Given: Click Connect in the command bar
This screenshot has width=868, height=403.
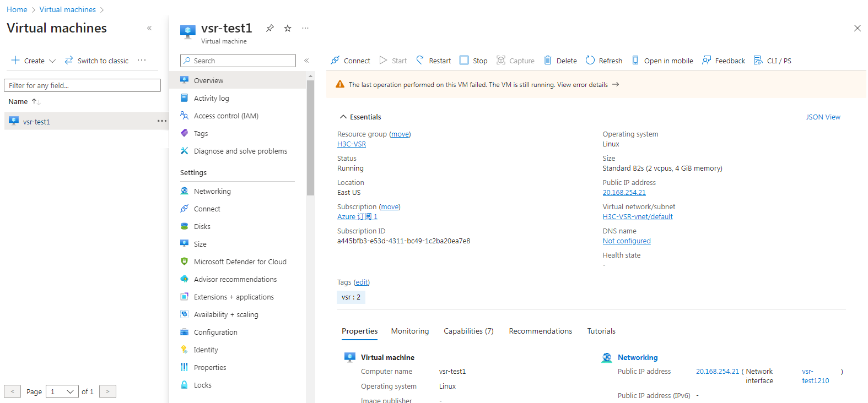Looking at the screenshot, I should (351, 61).
